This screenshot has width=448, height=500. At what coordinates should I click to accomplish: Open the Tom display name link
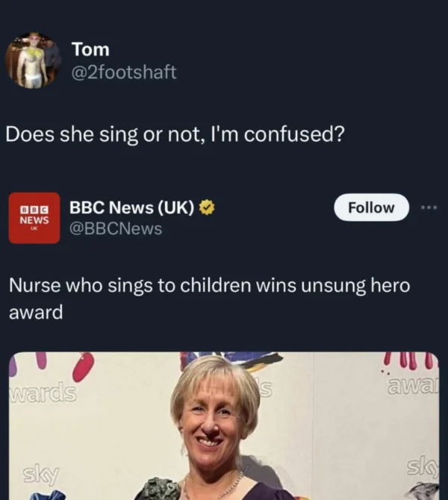[x=90, y=49]
